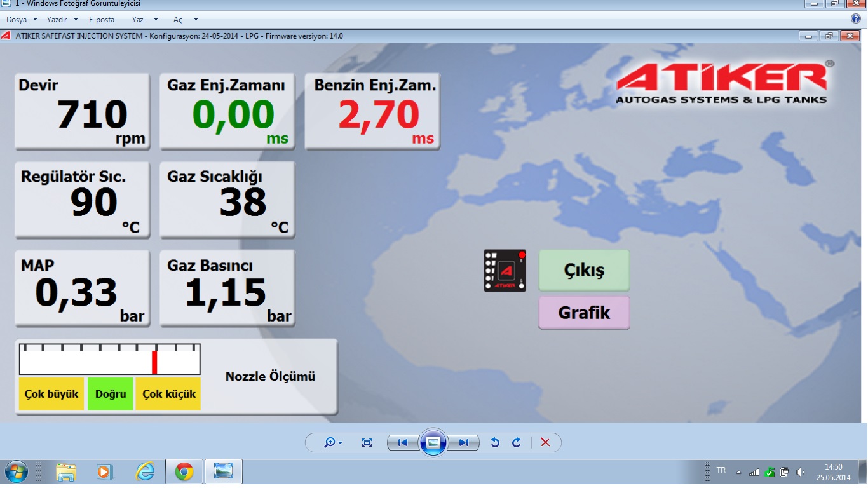868x488 pixels.
Task: Click the ATIKER logo
Action: pyautogui.click(x=724, y=82)
